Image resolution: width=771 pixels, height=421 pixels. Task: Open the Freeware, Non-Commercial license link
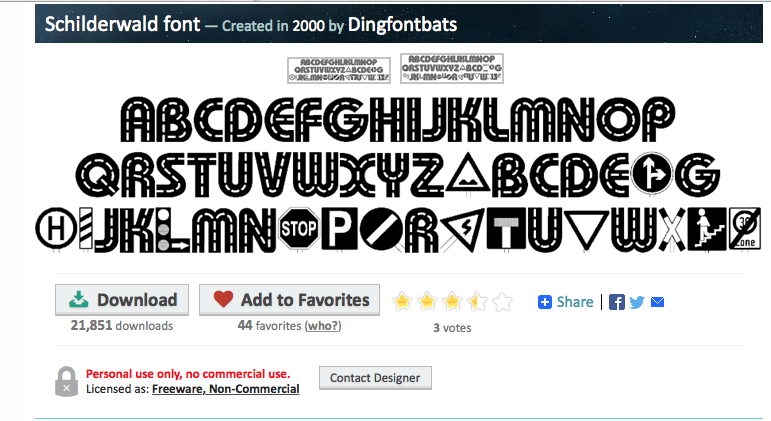coord(226,389)
